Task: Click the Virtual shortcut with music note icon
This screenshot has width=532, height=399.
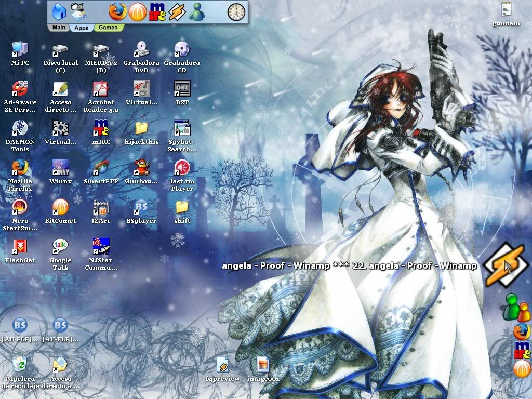Action: pos(141,93)
